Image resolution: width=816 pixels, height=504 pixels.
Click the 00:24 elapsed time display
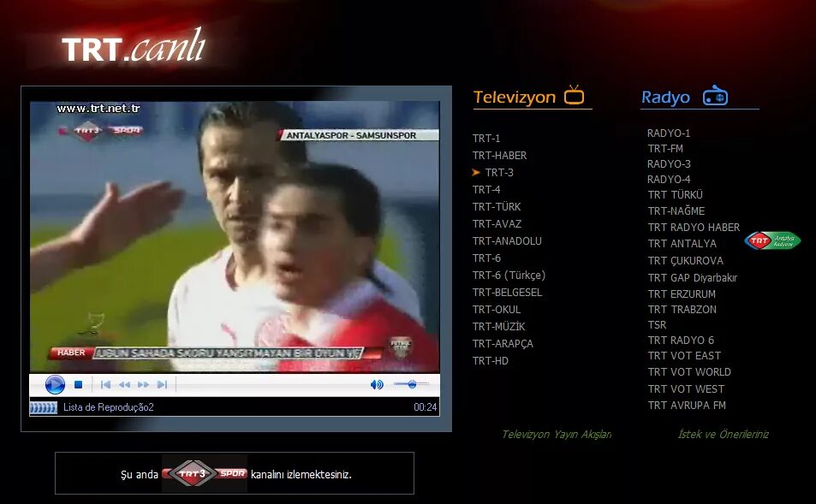click(426, 407)
